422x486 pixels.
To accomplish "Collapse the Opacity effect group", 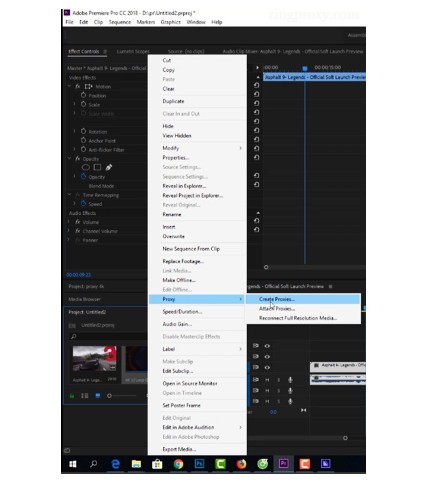I will (70, 159).
